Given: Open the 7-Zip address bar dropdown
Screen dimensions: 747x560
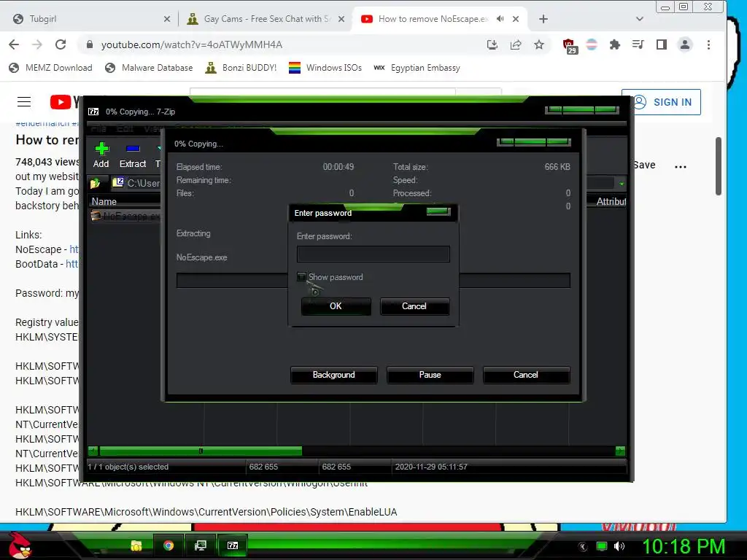Looking at the screenshot, I should [x=622, y=183].
